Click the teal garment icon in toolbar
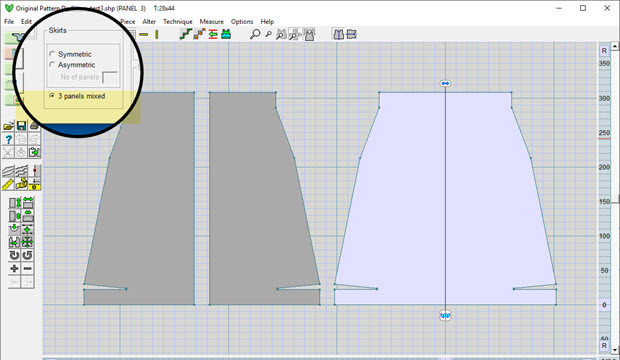 click(x=226, y=34)
